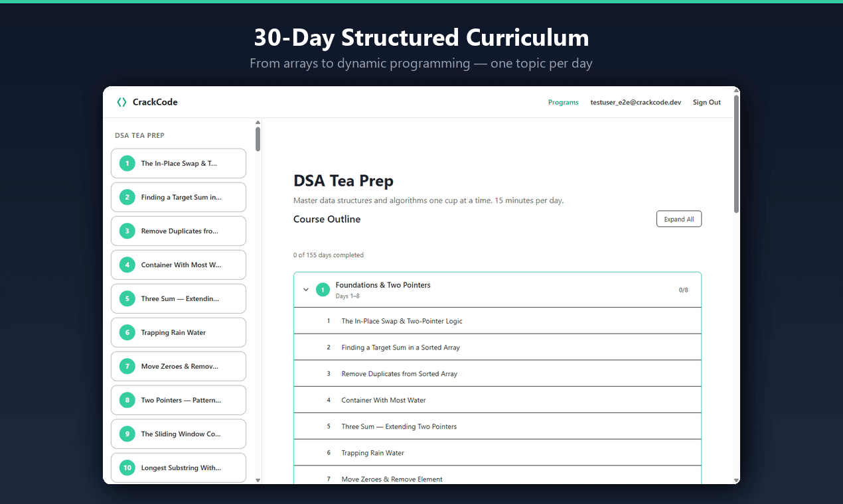
Task: Click green badge number 10 in sidebar
Action: (x=127, y=468)
